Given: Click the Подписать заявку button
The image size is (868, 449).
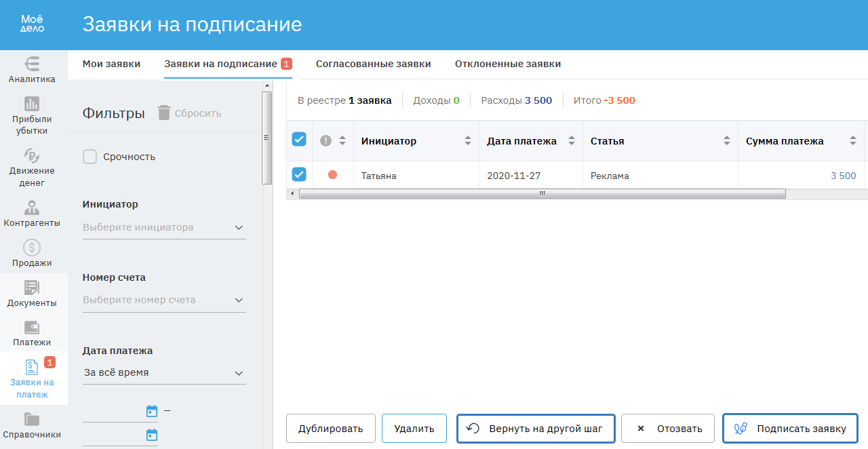Looking at the screenshot, I should coord(790,429).
